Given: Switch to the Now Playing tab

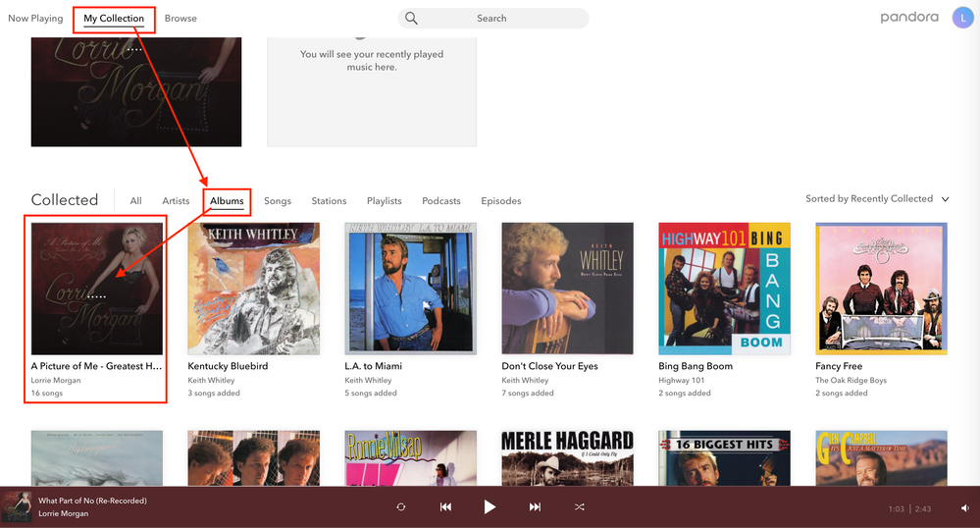Looking at the screenshot, I should 35,18.
